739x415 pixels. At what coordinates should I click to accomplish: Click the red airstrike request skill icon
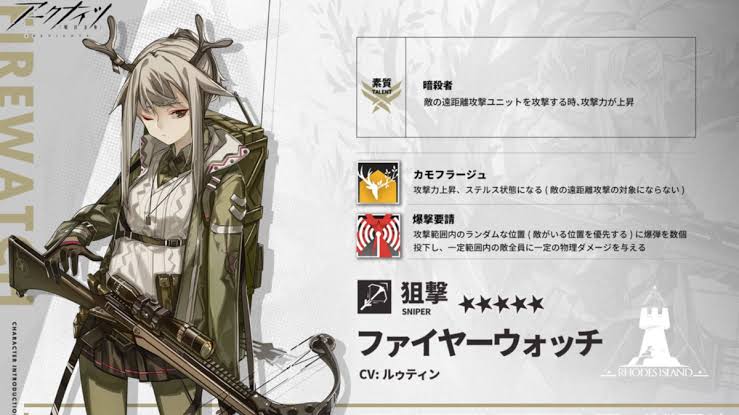tap(378, 236)
